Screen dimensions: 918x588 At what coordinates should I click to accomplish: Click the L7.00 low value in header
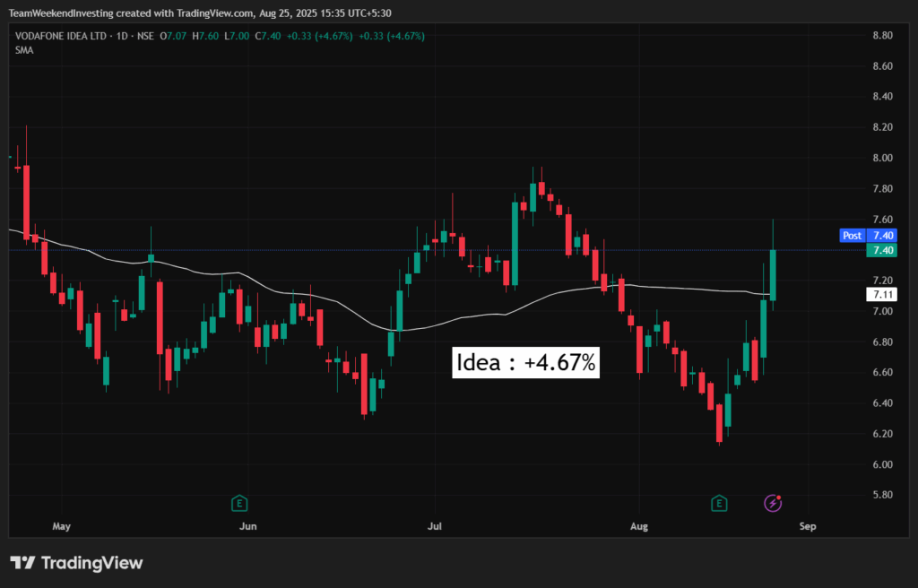(236, 37)
